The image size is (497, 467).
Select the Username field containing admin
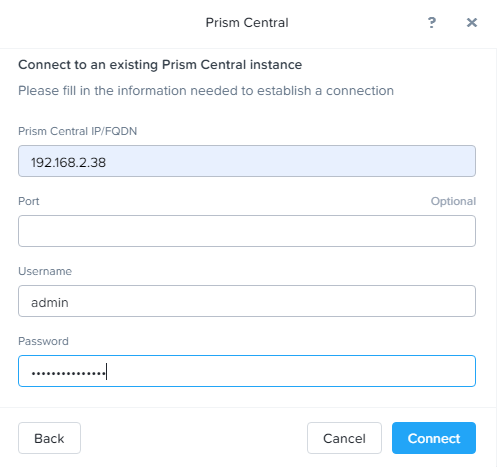click(x=247, y=301)
